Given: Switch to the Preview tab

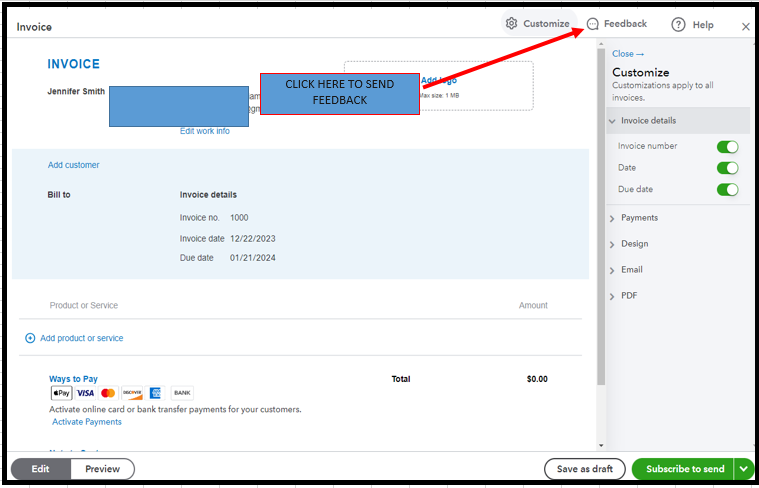Looking at the screenshot, I should click(103, 469).
